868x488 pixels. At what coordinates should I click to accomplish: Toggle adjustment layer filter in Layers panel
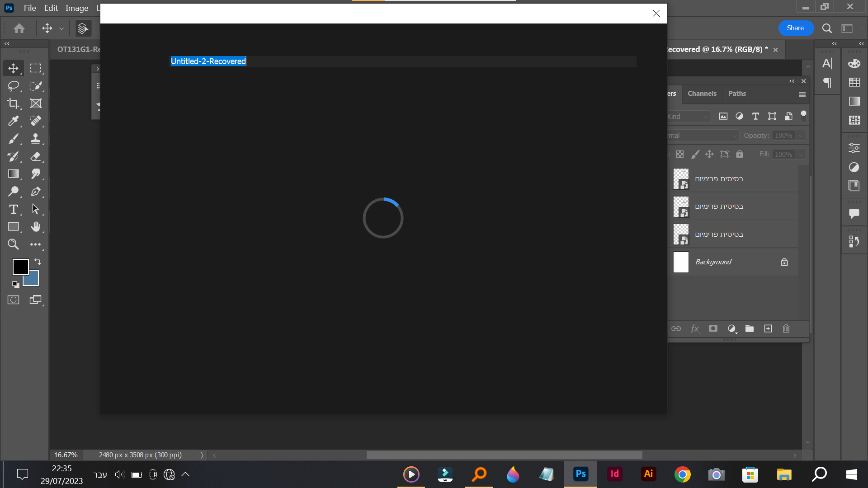739,116
